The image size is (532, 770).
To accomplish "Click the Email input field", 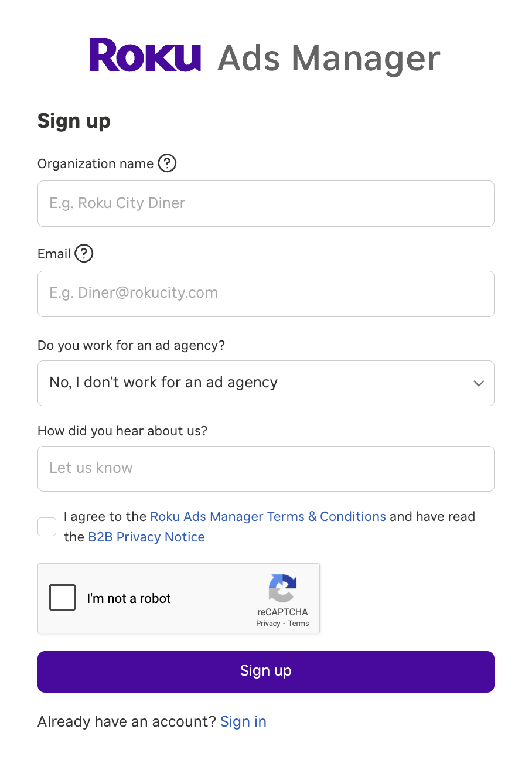I will click(266, 294).
